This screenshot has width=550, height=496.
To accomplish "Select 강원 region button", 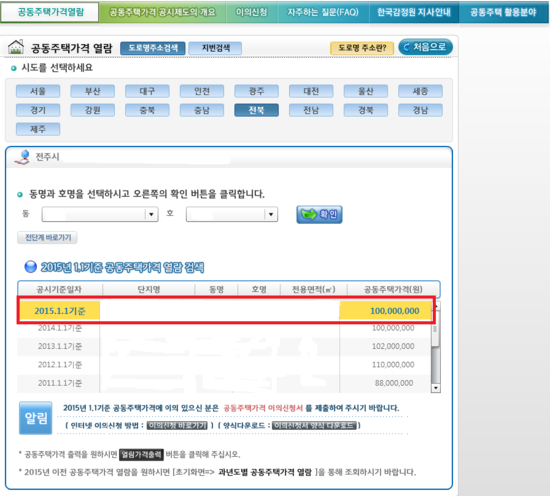I will tap(93, 110).
